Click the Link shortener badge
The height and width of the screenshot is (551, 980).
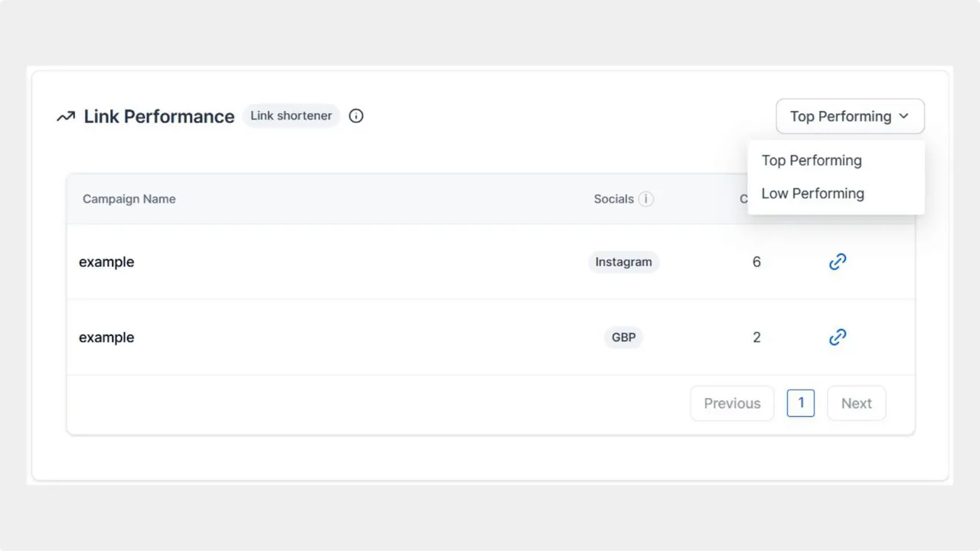click(291, 116)
